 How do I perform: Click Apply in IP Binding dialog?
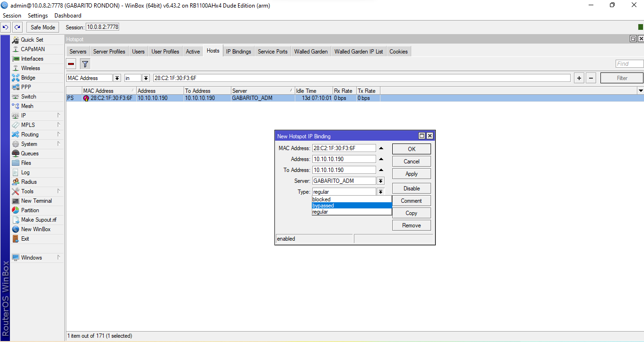tap(412, 174)
